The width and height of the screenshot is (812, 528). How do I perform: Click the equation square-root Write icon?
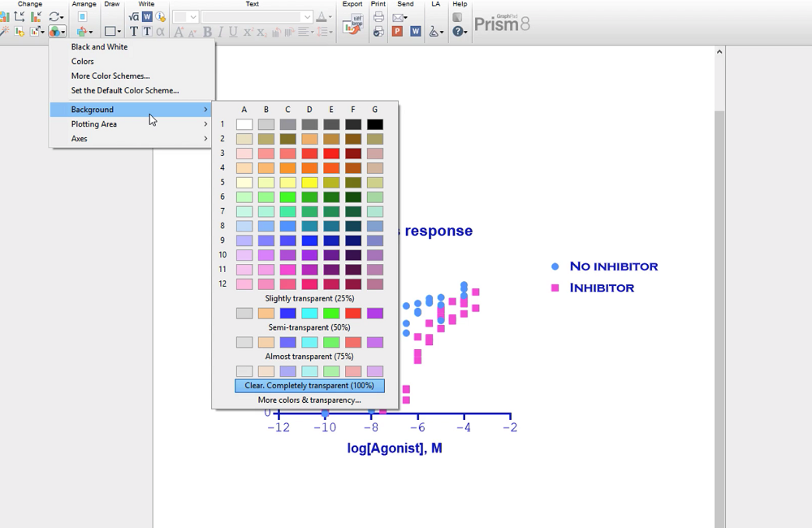pyautogui.click(x=134, y=16)
